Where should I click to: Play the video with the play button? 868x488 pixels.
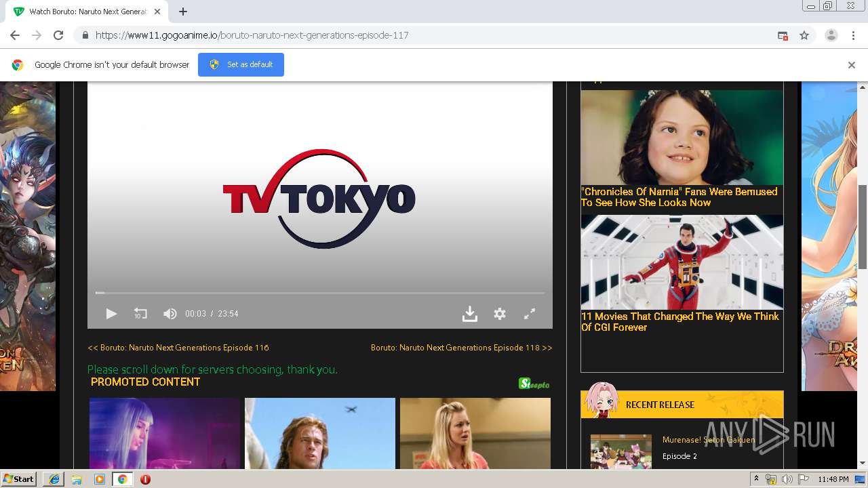pos(111,314)
